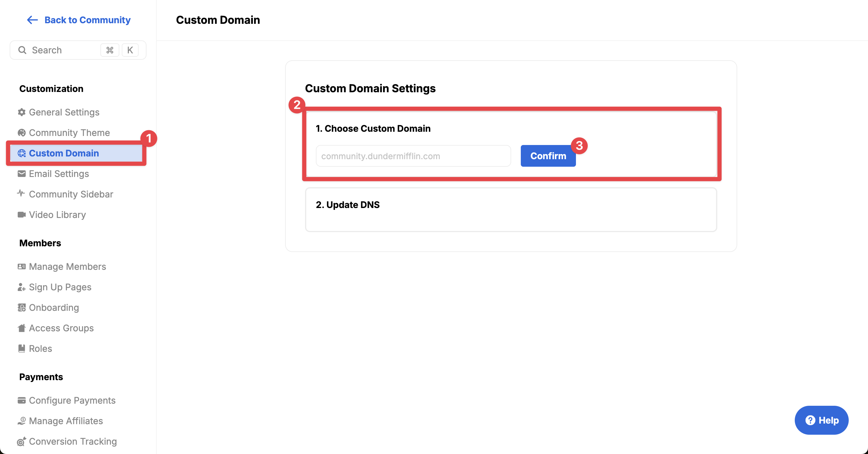Image resolution: width=868 pixels, height=454 pixels.
Task: Click the Email Settings envelope icon
Action: pos(22,174)
